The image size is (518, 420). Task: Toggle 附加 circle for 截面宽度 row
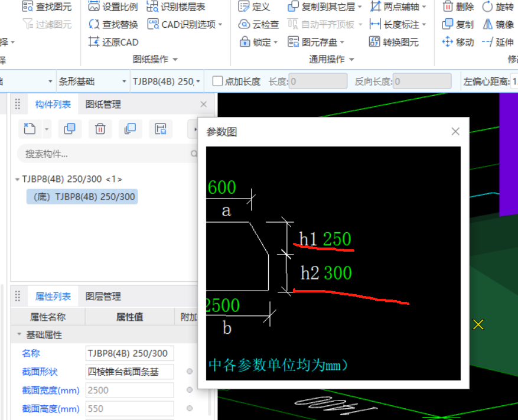click(x=189, y=390)
